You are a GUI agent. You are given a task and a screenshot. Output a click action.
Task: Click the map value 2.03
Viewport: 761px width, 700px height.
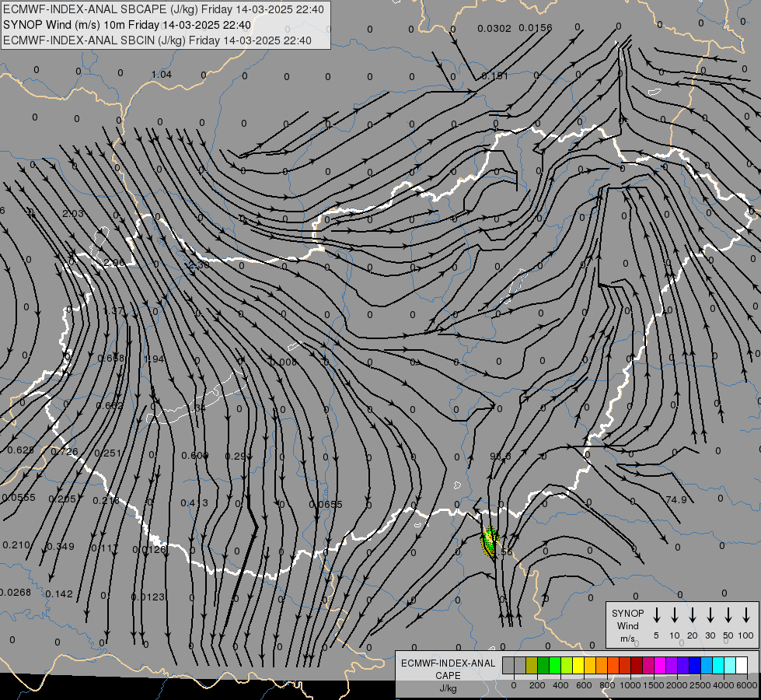tap(73, 214)
